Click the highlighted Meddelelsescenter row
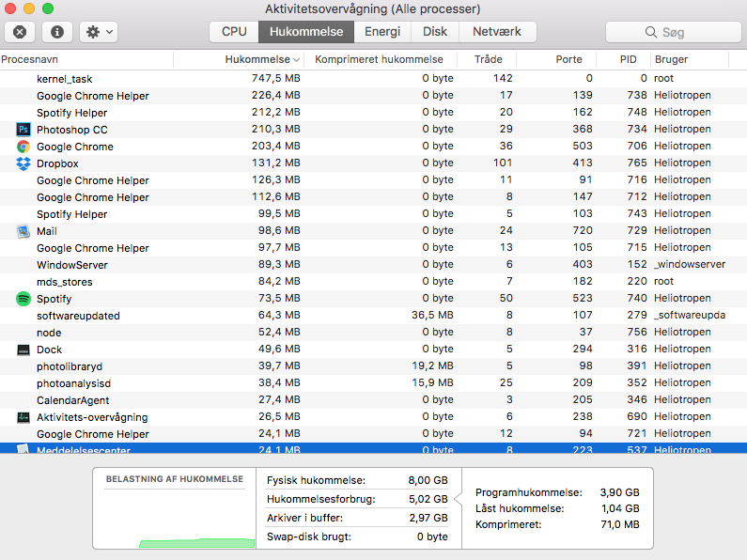This screenshot has height=560, width=747. (374, 448)
